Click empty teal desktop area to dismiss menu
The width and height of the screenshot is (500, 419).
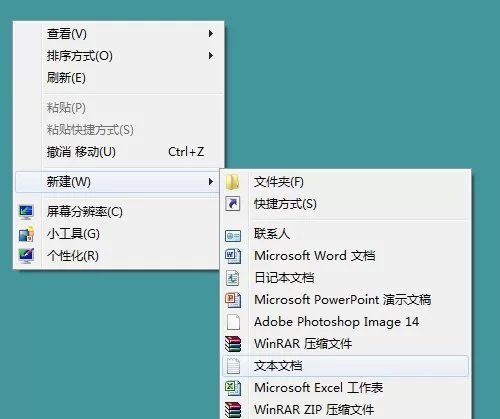(367, 83)
